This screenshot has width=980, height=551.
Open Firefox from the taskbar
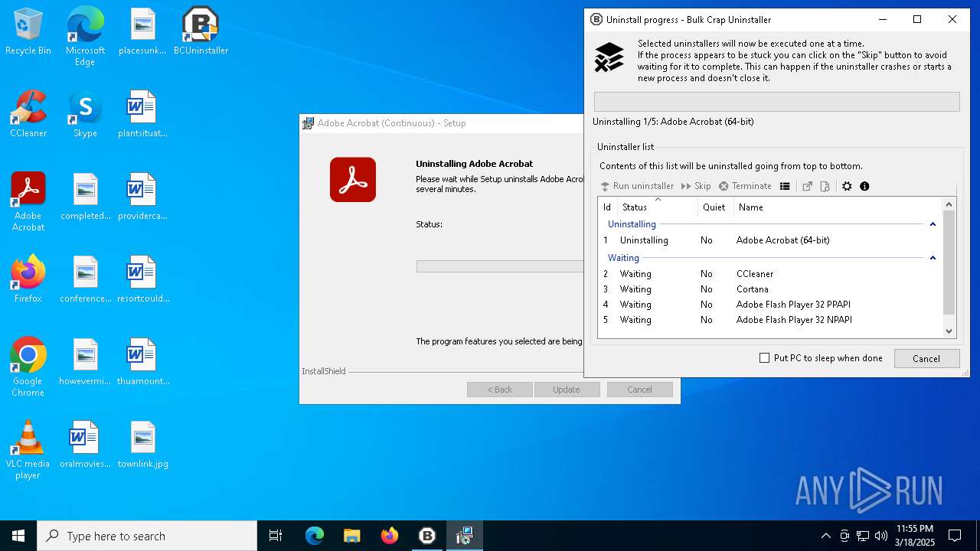pyautogui.click(x=389, y=536)
